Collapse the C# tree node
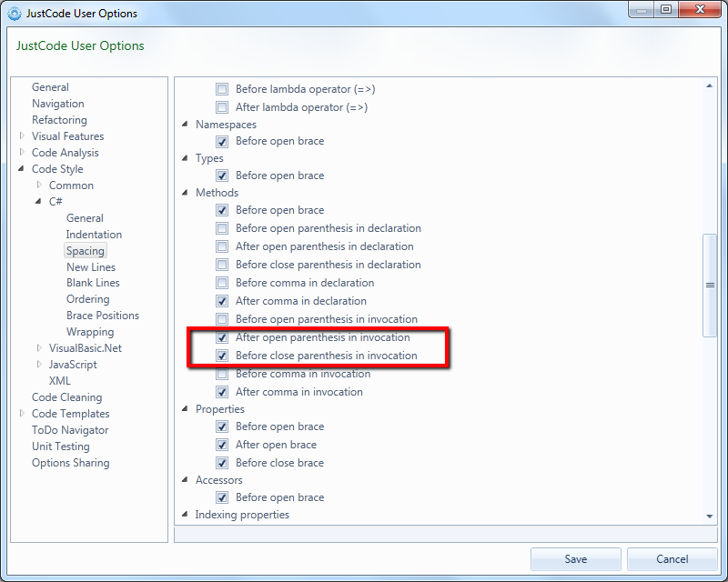Viewport: 728px width, 582px height. coord(38,201)
